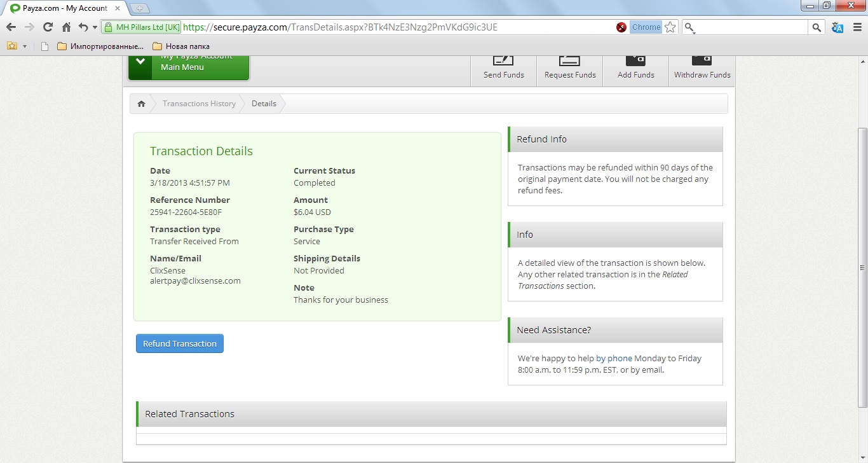
Task: Click into the browser search field
Action: click(752, 27)
